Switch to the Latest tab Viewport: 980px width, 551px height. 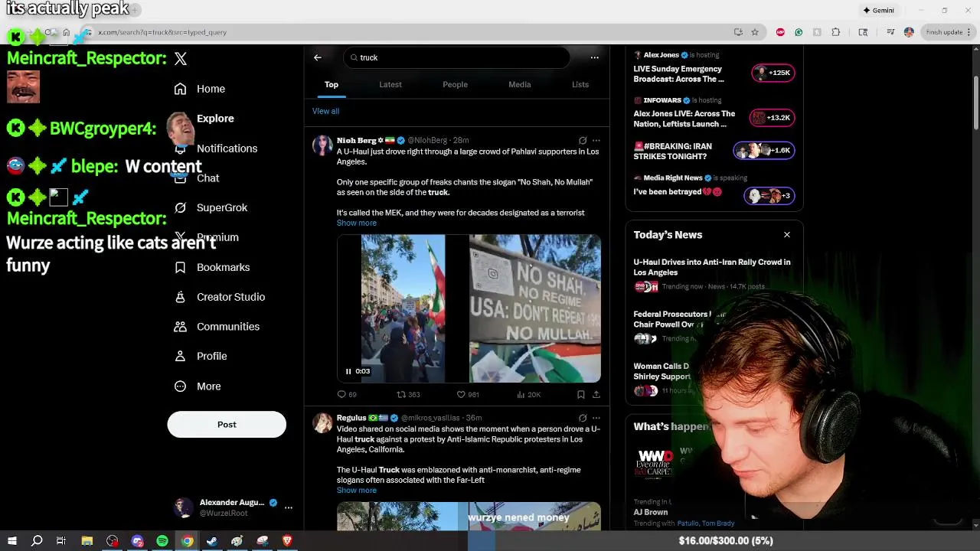[x=390, y=85]
